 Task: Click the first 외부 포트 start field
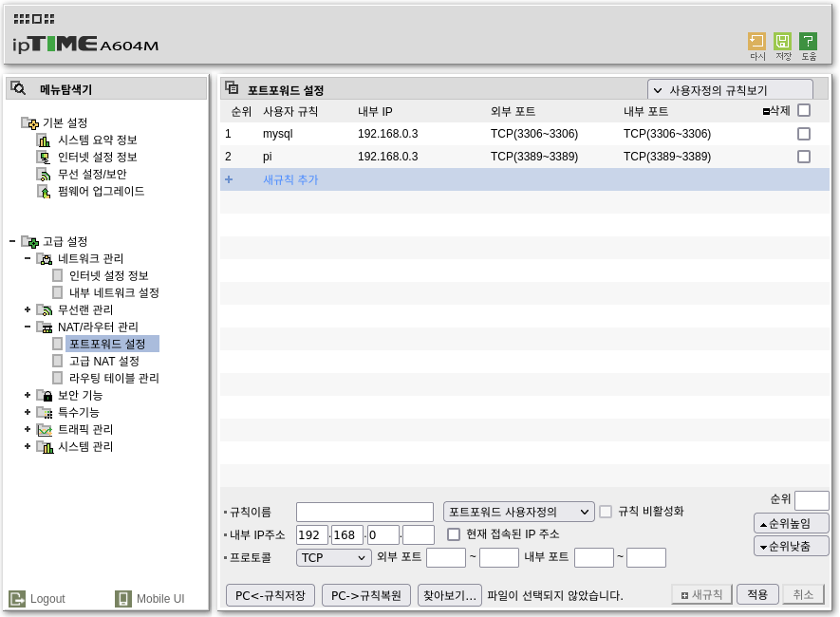pyautogui.click(x=446, y=557)
